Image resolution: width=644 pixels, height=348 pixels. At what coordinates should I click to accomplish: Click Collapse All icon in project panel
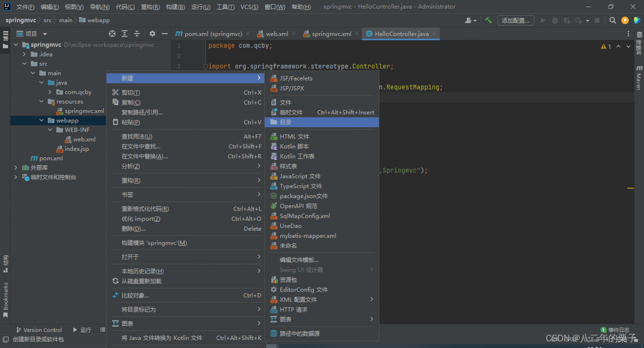click(137, 34)
